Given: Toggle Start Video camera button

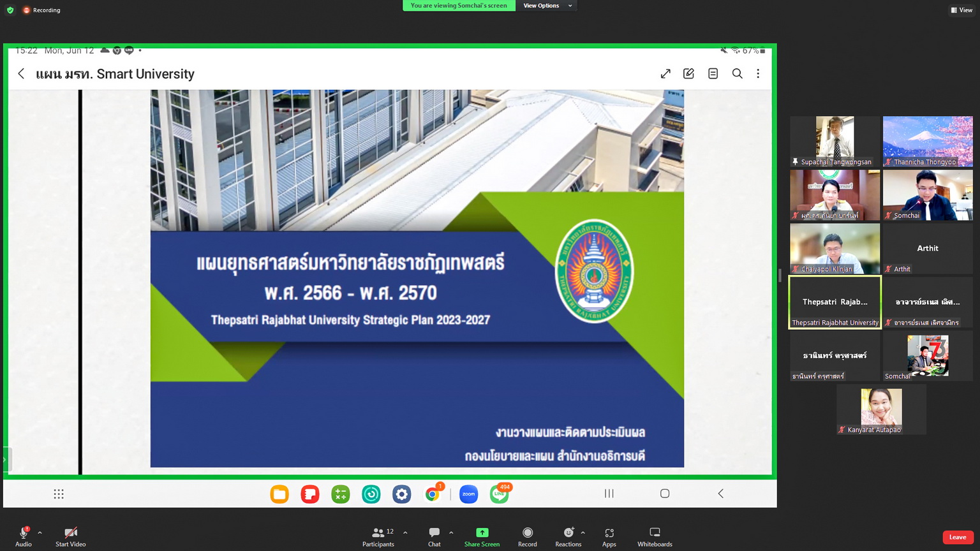Looking at the screenshot, I should point(71,536).
